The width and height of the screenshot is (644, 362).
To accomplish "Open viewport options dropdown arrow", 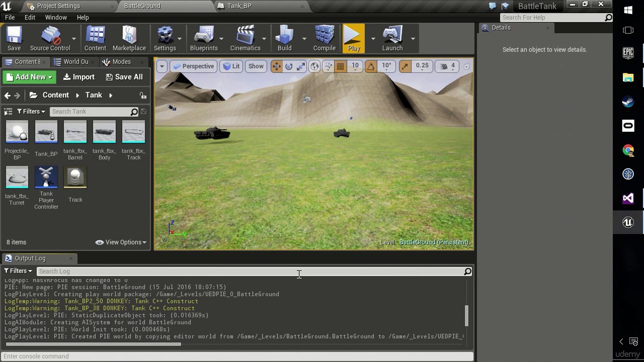I will tap(162, 66).
